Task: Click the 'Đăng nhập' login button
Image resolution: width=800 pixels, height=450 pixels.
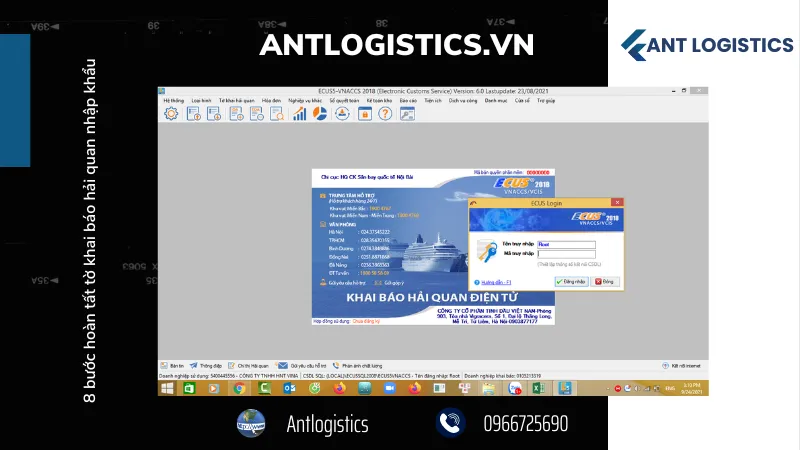Action: [x=571, y=282]
